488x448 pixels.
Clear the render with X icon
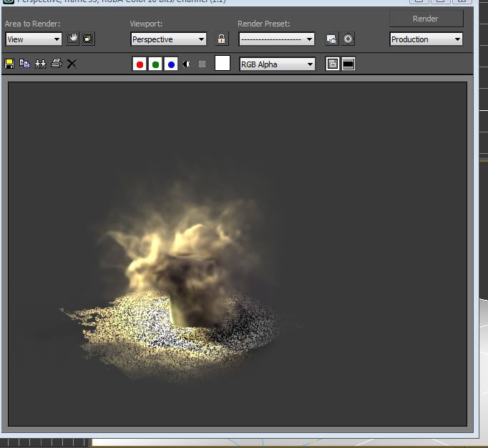coord(72,64)
